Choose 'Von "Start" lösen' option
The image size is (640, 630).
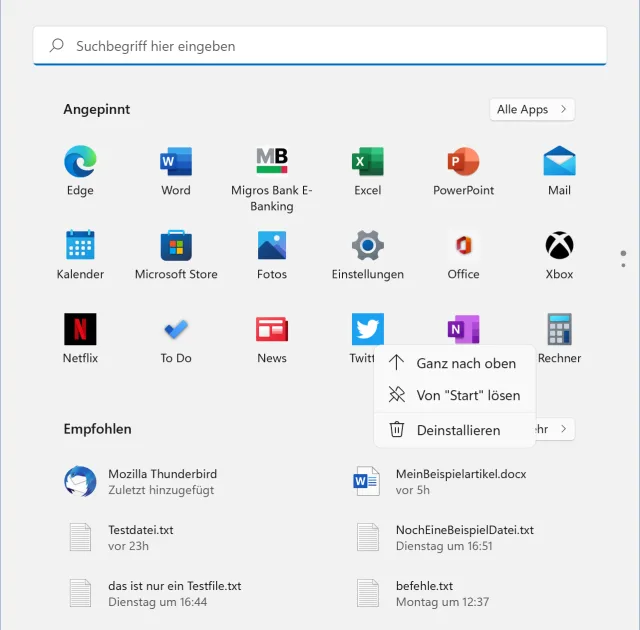(455, 395)
